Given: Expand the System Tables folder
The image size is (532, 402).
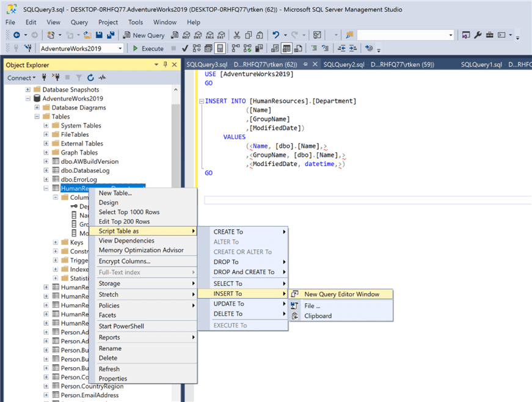Looking at the screenshot, I should (46, 125).
